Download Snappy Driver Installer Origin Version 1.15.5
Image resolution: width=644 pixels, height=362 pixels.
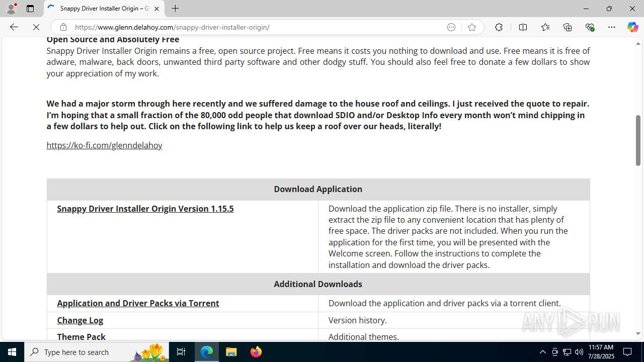pos(145,209)
